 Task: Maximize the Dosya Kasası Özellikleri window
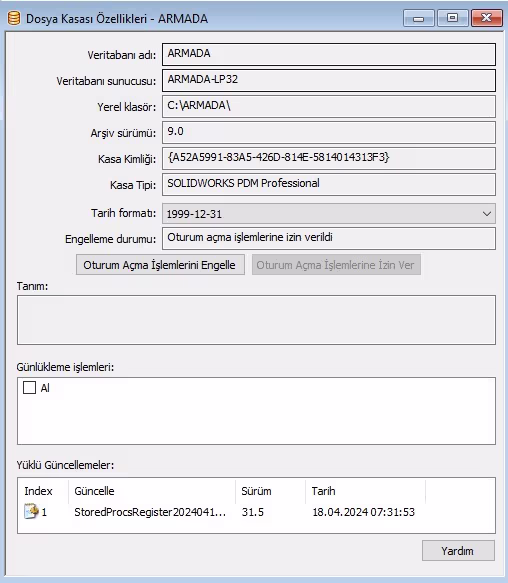tap(453, 18)
